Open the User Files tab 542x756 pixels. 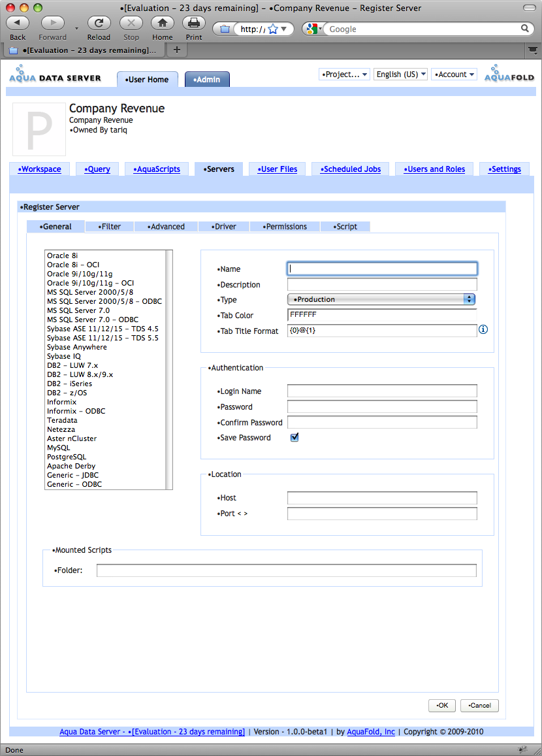tap(278, 169)
